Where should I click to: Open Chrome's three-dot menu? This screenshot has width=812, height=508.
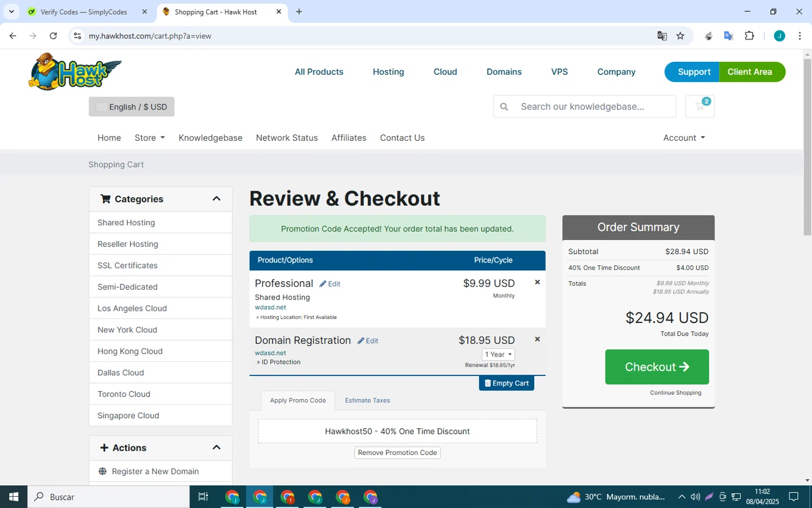point(800,36)
